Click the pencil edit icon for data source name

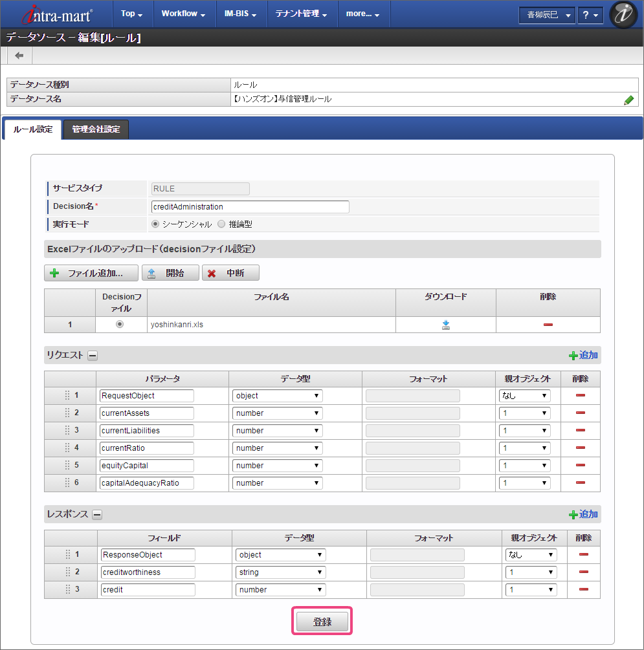tap(628, 100)
